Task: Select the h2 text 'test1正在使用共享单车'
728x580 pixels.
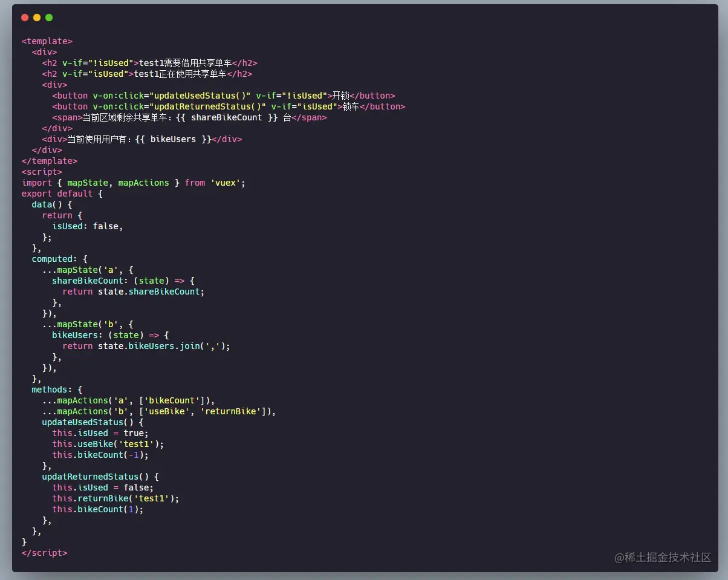Action: click(180, 74)
